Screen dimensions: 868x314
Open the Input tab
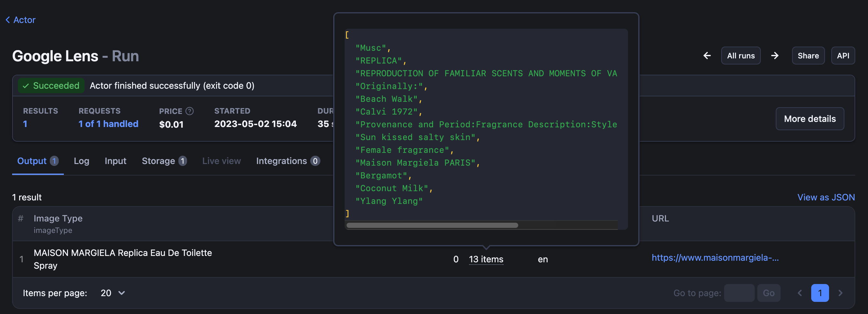coord(115,161)
